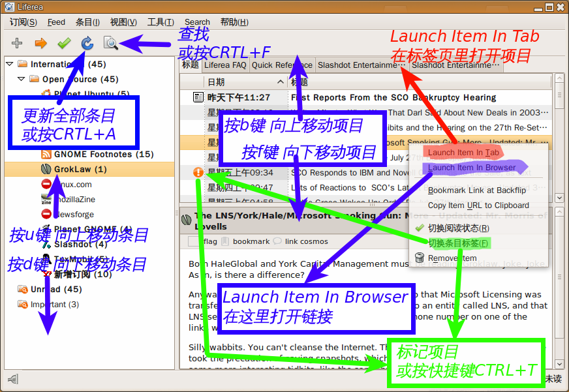
Task: Click the unavailable icon next to Newsforge
Action: pyautogui.click(x=46, y=215)
